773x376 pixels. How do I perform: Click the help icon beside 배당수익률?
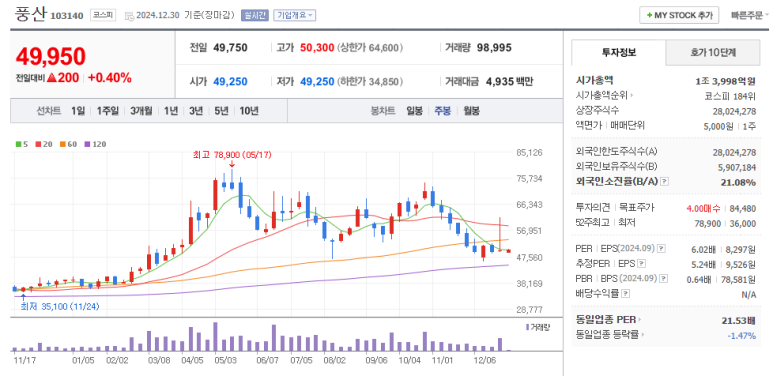tap(626, 294)
